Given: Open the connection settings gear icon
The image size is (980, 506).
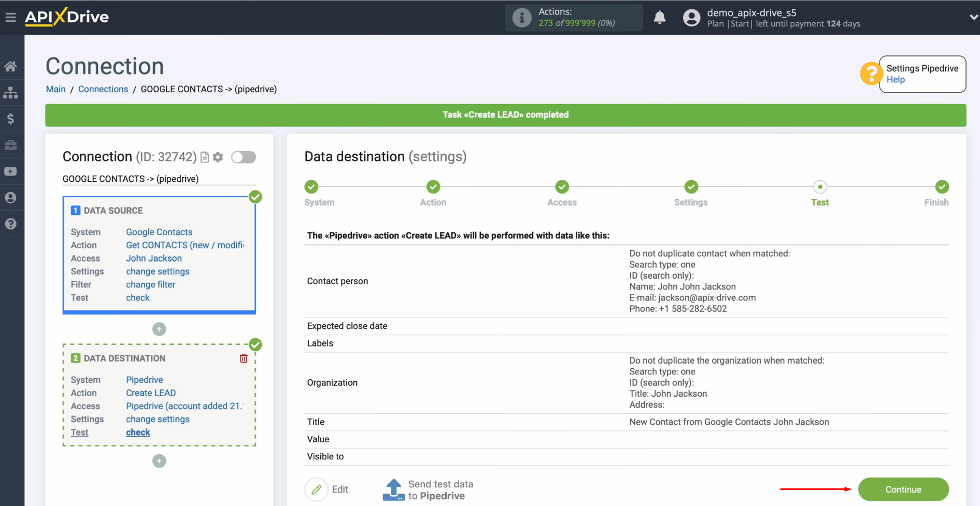Looking at the screenshot, I should pos(218,157).
